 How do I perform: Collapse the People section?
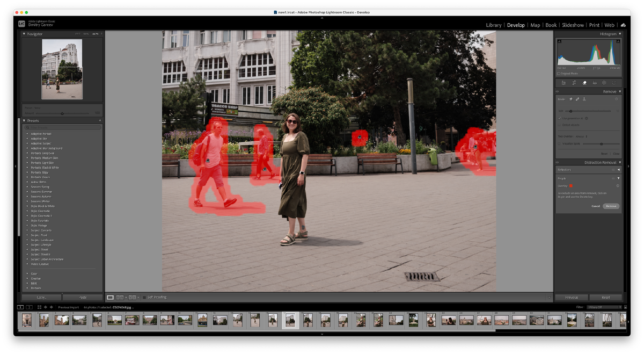click(619, 178)
